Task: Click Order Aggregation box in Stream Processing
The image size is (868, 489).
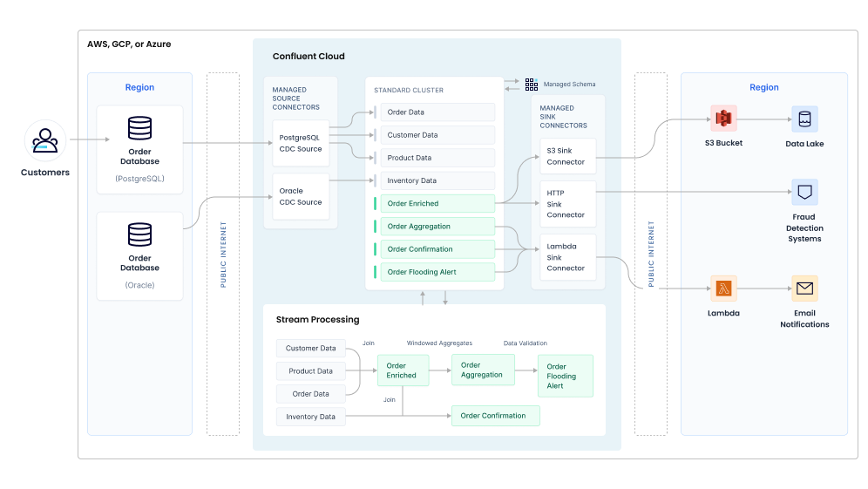Action: click(x=484, y=370)
